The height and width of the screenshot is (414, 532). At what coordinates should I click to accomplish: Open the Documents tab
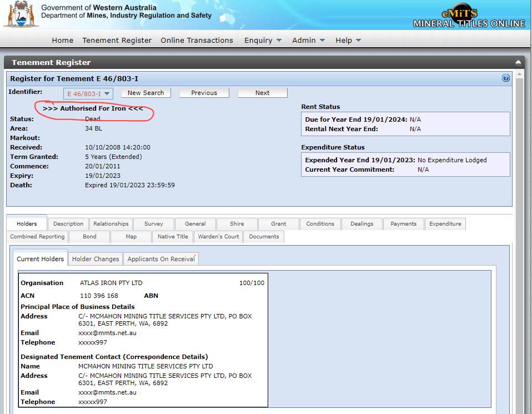(264, 237)
